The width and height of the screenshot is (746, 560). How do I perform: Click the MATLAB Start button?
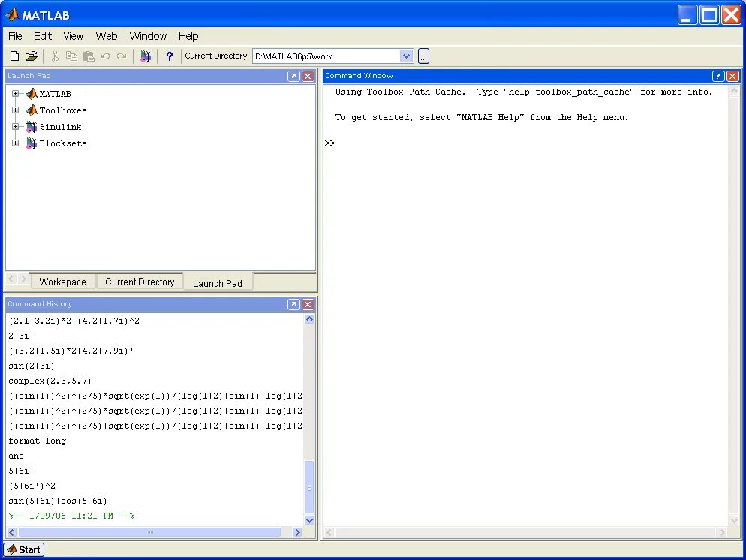24,550
